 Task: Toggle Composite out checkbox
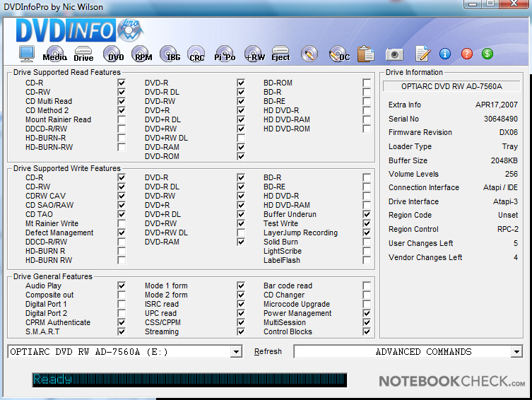click(x=122, y=295)
